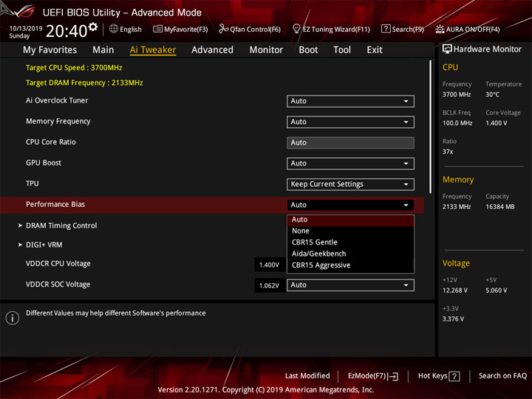
Task: Switch to the Main tab
Action: click(103, 50)
